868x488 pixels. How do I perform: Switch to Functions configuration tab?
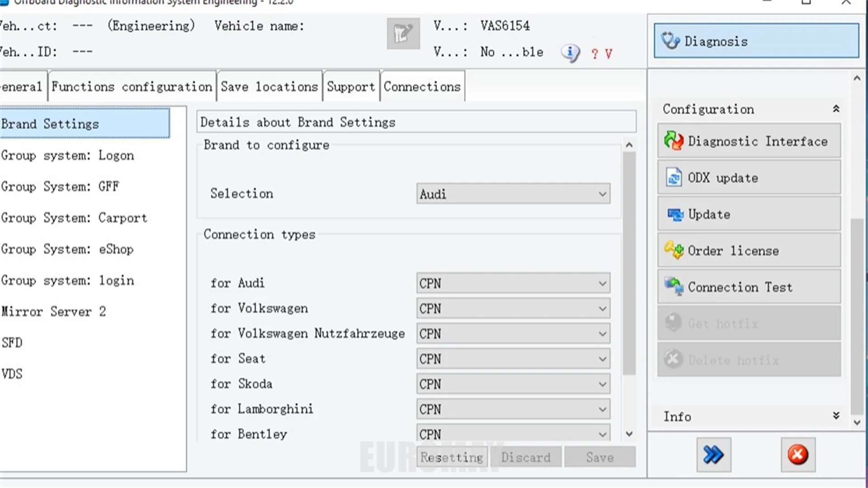point(132,86)
